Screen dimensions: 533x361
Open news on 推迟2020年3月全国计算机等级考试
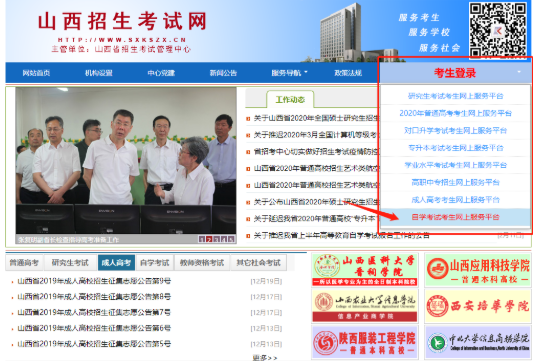click(316, 135)
